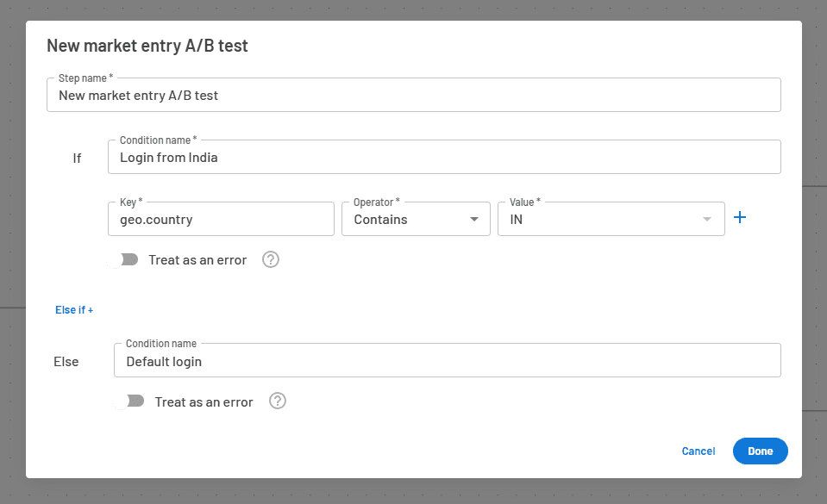Click into the Step name field
Viewport: 827px width, 504px height.
[414, 95]
